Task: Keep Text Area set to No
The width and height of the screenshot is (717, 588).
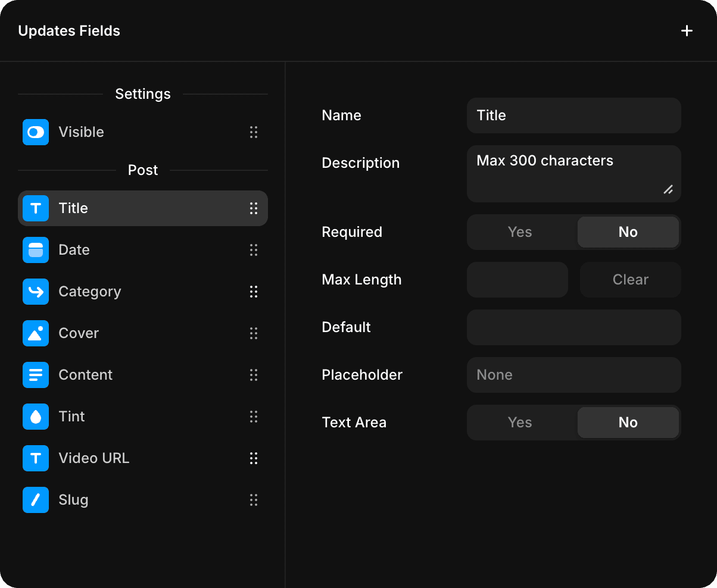Action: 628,423
